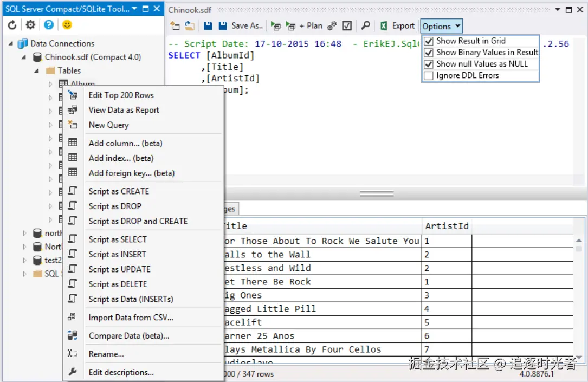Click the yellow smiley feedback icon

pyautogui.click(x=67, y=25)
